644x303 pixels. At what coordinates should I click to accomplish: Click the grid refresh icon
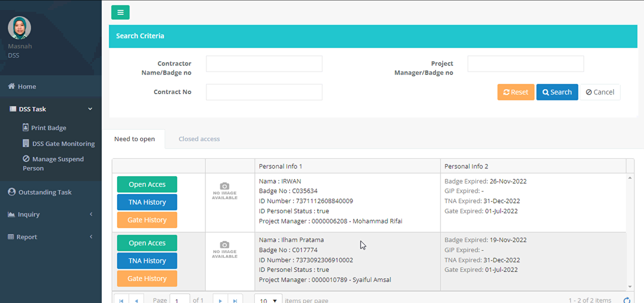[627, 300]
